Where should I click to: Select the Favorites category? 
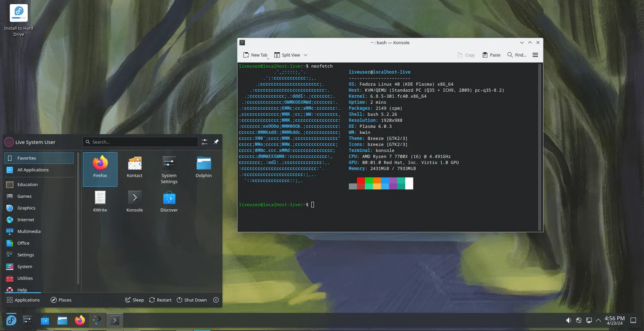point(39,158)
